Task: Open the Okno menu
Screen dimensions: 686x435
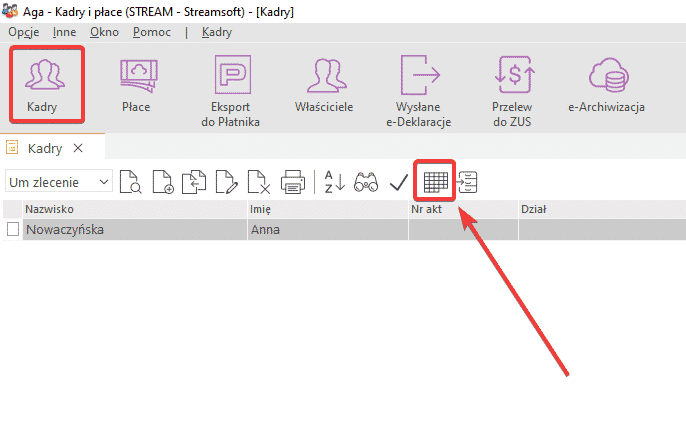Action: point(105,32)
